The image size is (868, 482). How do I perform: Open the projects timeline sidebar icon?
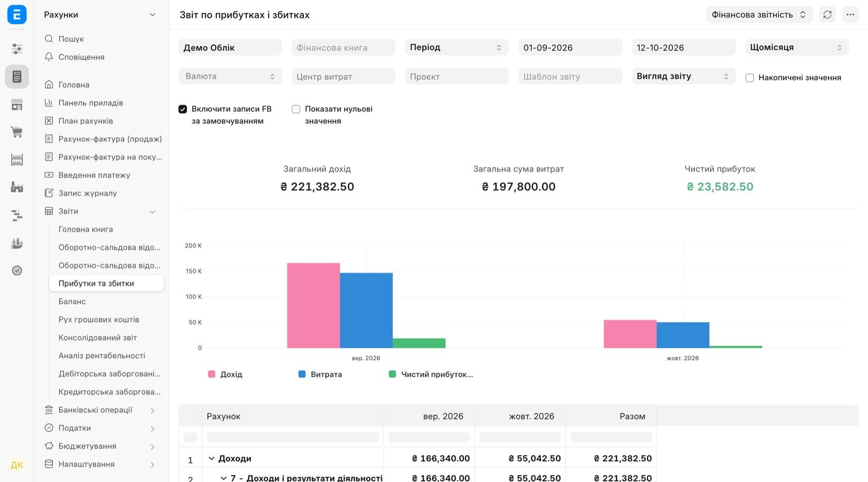point(17,215)
